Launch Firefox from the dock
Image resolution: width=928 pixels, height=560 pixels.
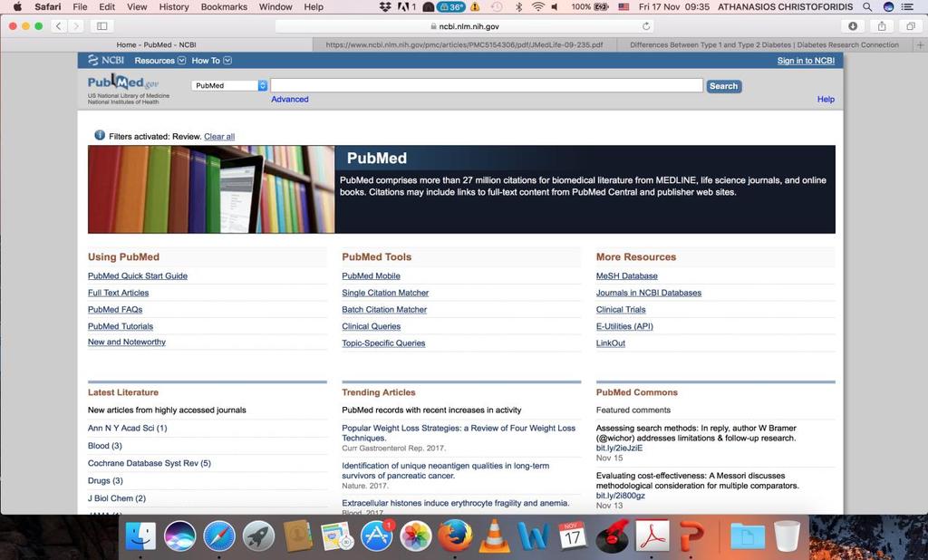(x=455, y=536)
